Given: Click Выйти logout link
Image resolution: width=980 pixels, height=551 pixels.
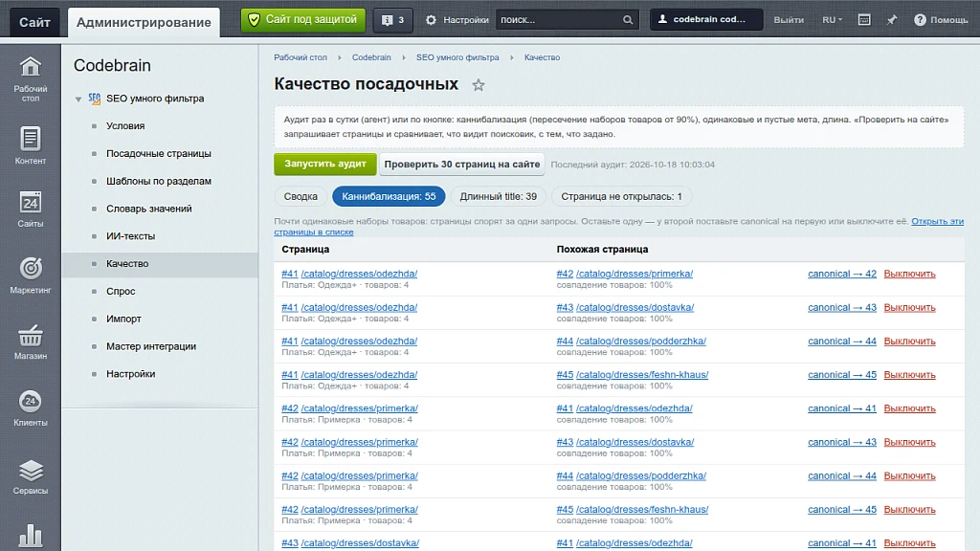Looking at the screenshot, I should (x=789, y=20).
